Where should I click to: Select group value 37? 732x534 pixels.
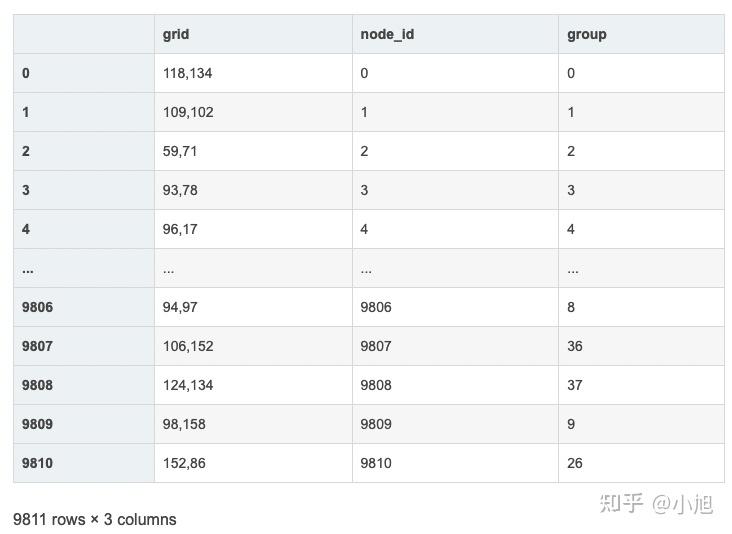(x=575, y=385)
